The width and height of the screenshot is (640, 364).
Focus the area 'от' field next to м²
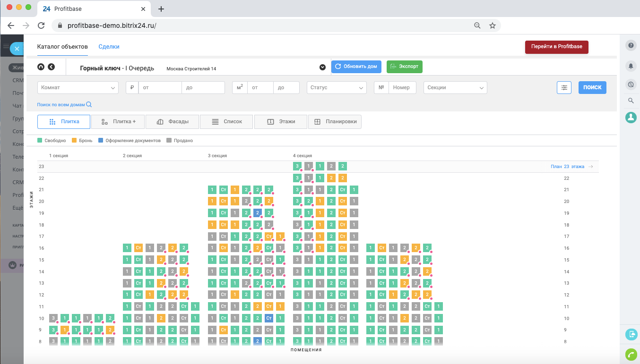[260, 87]
